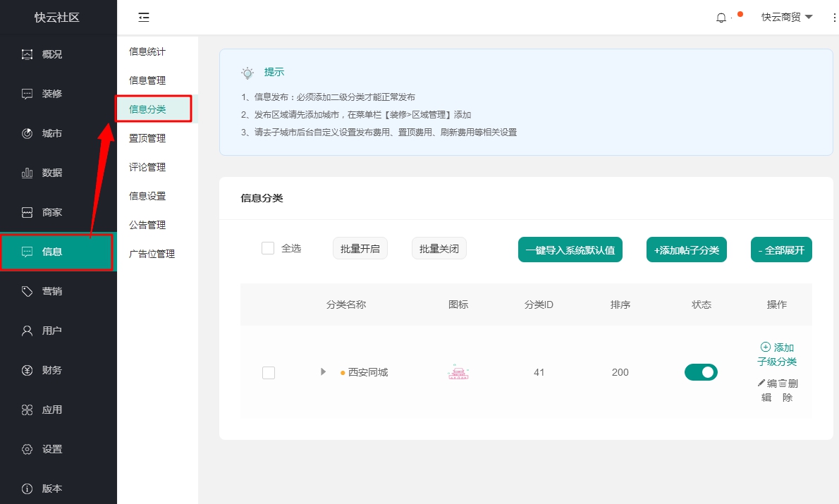
Task: Open the 营销 tag sidebar icon
Action: 27,291
